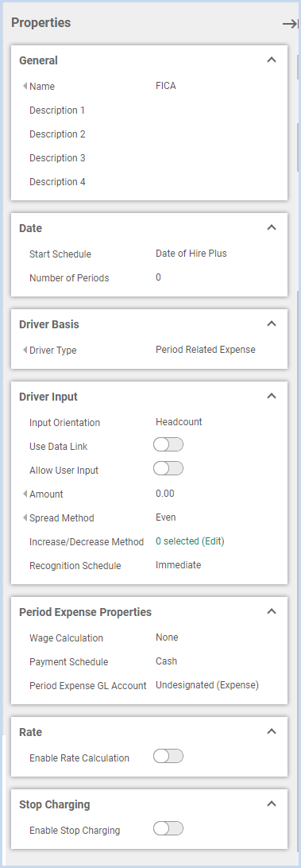Select the Description 2 row label
This screenshot has width=301, height=868.
coord(57,134)
